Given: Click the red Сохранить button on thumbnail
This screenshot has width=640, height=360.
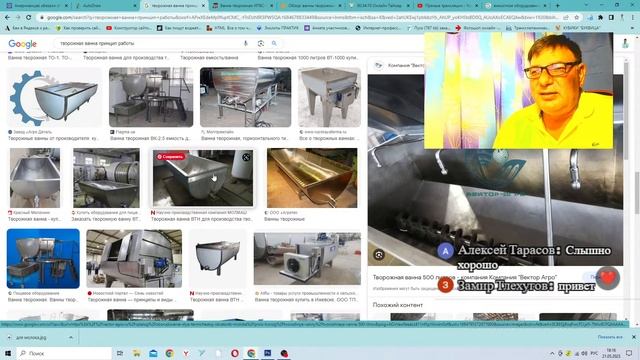Looking at the screenshot, I should coord(170,157).
